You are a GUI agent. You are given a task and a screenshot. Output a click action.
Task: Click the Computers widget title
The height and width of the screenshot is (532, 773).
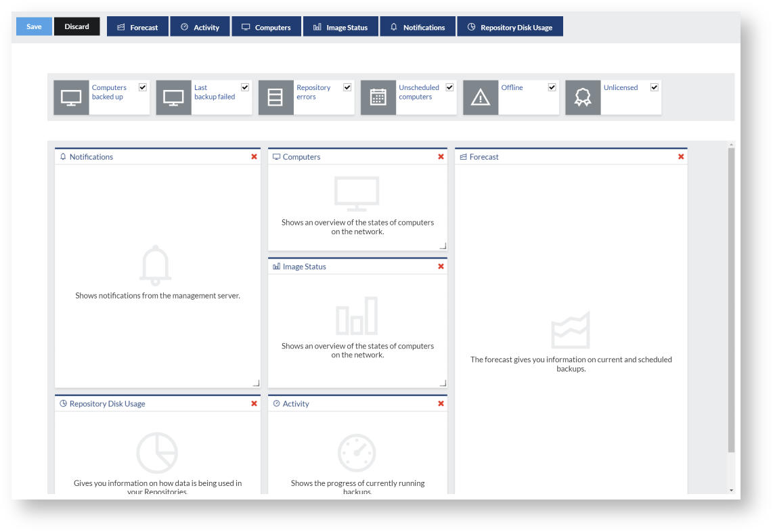pyautogui.click(x=301, y=157)
